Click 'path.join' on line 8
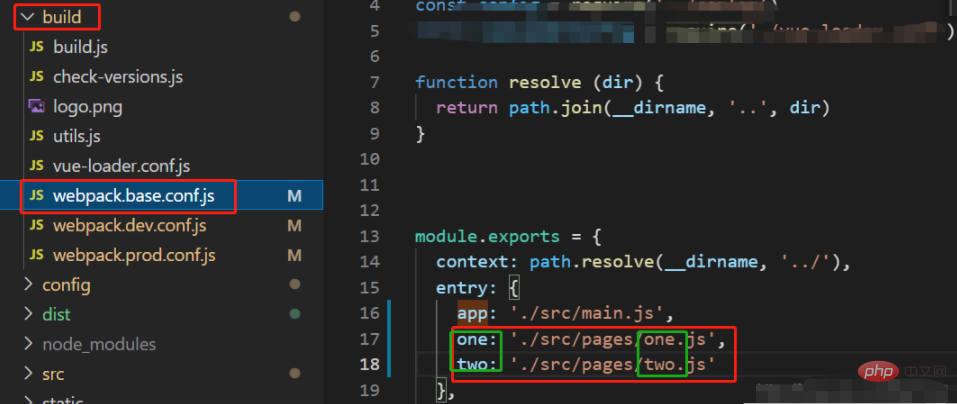957x404 pixels. coord(555,108)
